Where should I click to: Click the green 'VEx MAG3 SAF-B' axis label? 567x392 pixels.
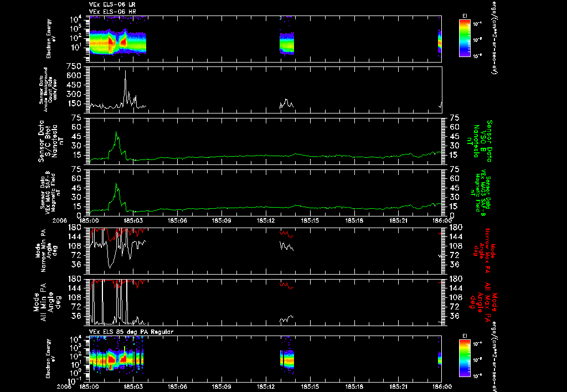coord(481,193)
